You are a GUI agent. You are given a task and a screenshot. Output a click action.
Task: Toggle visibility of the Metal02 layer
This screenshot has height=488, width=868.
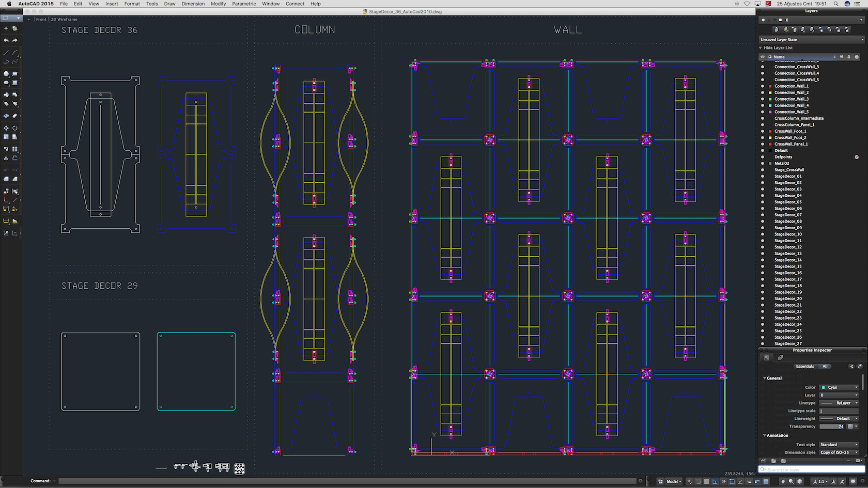763,163
